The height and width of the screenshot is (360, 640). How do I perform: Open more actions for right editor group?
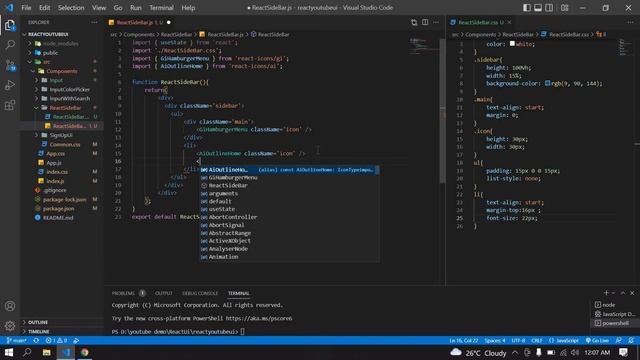(x=630, y=22)
